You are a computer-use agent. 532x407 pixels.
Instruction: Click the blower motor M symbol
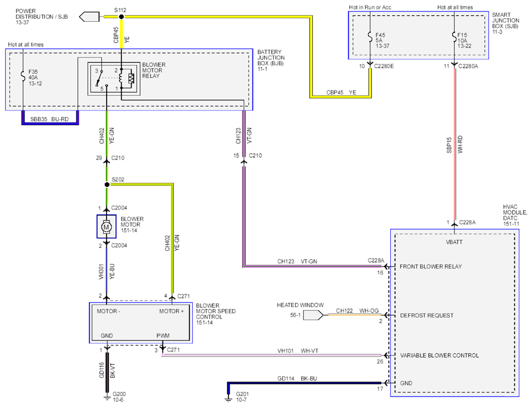pos(107,226)
